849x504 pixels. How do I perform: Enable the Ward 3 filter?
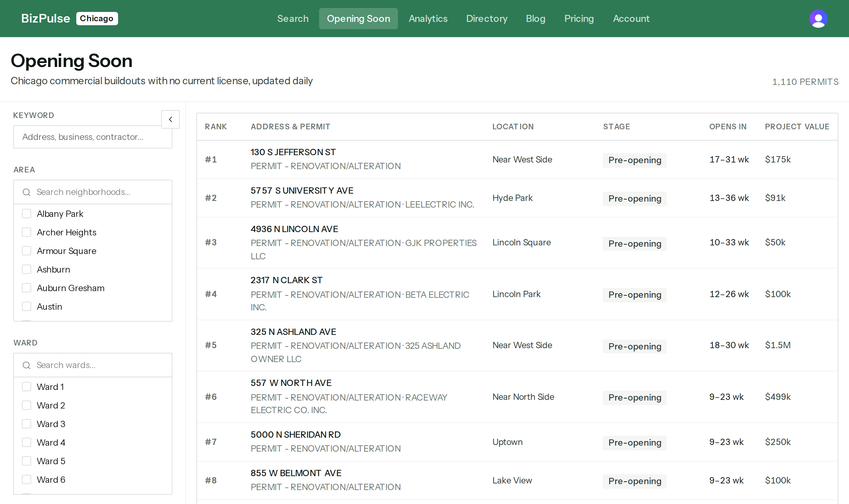(x=27, y=424)
